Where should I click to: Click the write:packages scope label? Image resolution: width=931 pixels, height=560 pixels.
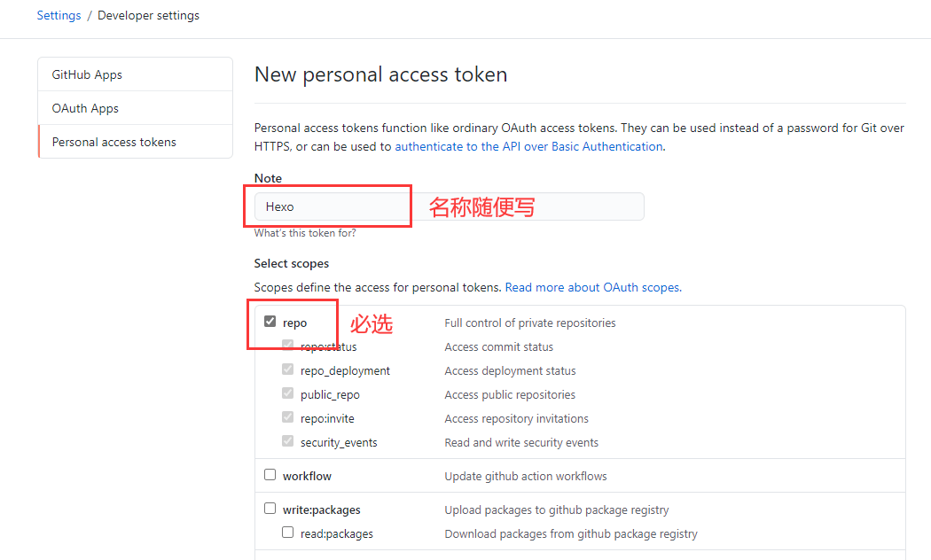pyautogui.click(x=321, y=510)
